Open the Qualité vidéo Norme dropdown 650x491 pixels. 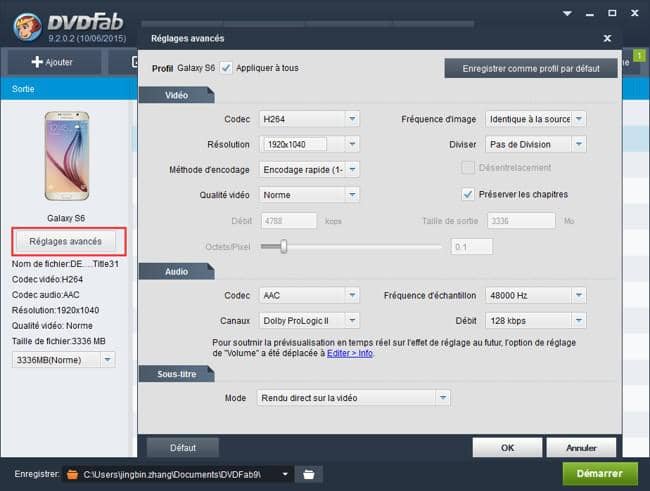pyautogui.click(x=309, y=194)
